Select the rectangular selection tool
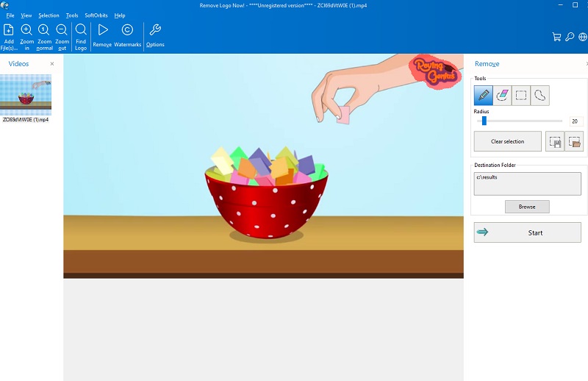 tap(521, 96)
